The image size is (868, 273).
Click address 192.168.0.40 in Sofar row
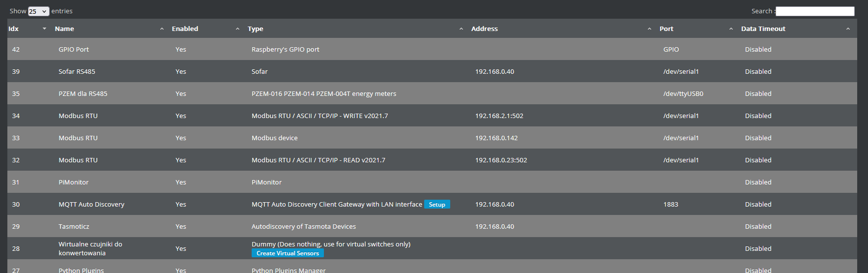coord(494,71)
